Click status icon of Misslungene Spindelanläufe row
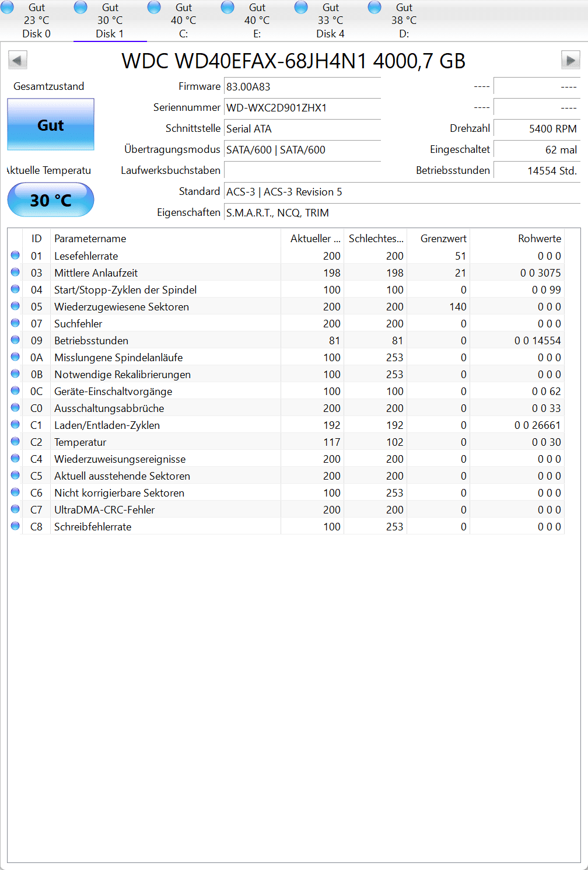Image resolution: width=588 pixels, height=870 pixels. (x=15, y=357)
